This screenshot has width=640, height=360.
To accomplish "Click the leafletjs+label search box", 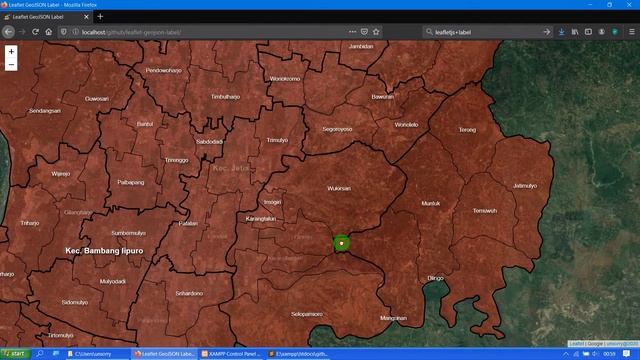I will 486,32.
